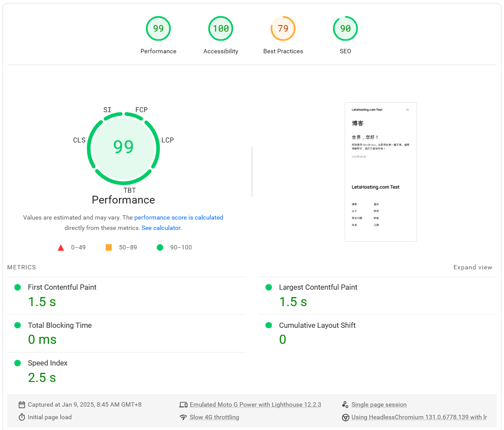Select the SEO category label

345,51
